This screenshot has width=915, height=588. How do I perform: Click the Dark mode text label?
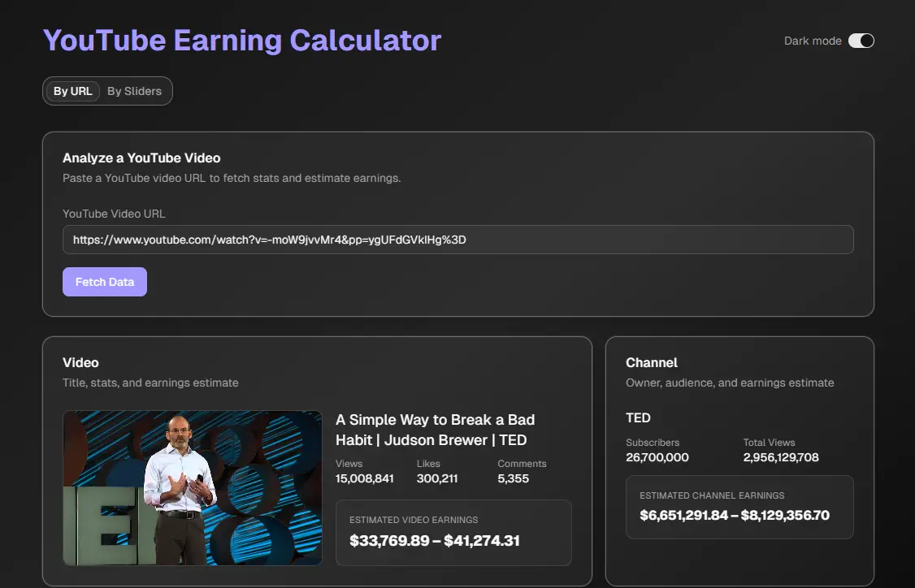coord(812,41)
